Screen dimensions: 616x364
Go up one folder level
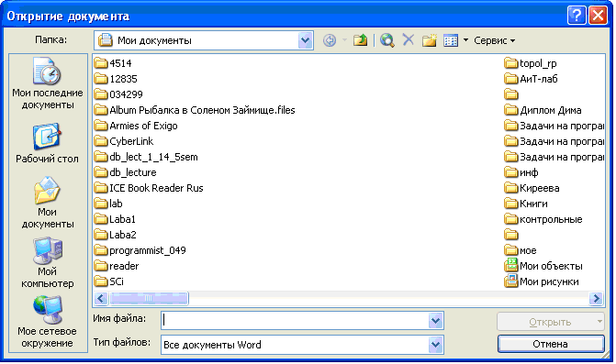360,40
